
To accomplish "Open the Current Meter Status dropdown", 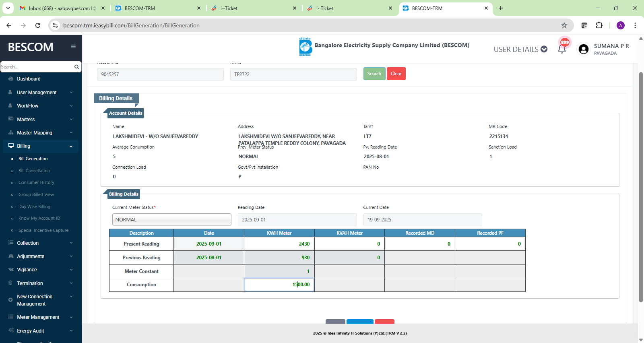I will click(x=171, y=220).
